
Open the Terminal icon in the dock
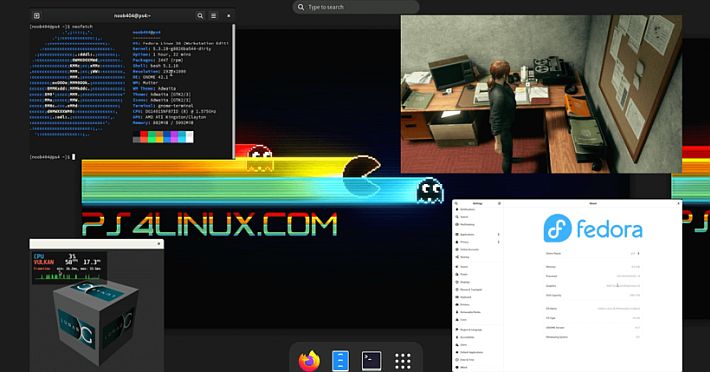pos(371,361)
